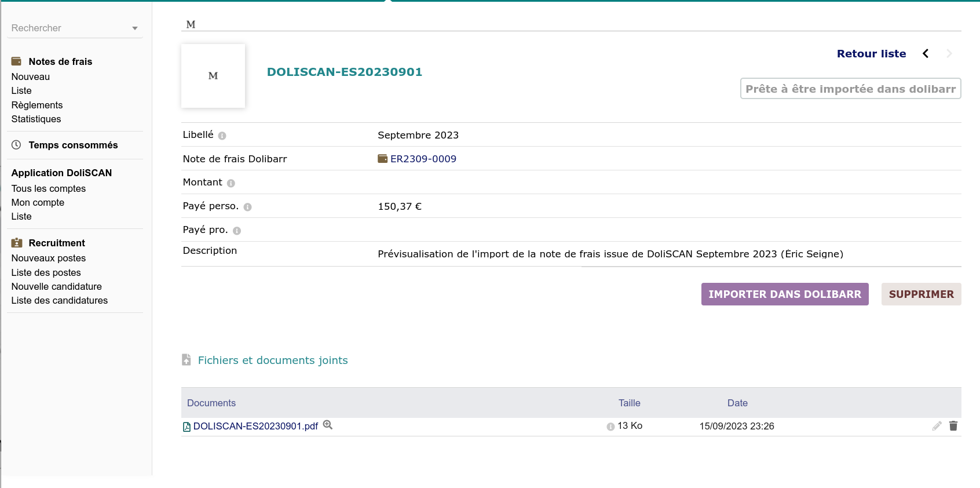Screen dimensions: 980x488
Task: Open the Rechercher dropdown arrow
Action: point(135,28)
